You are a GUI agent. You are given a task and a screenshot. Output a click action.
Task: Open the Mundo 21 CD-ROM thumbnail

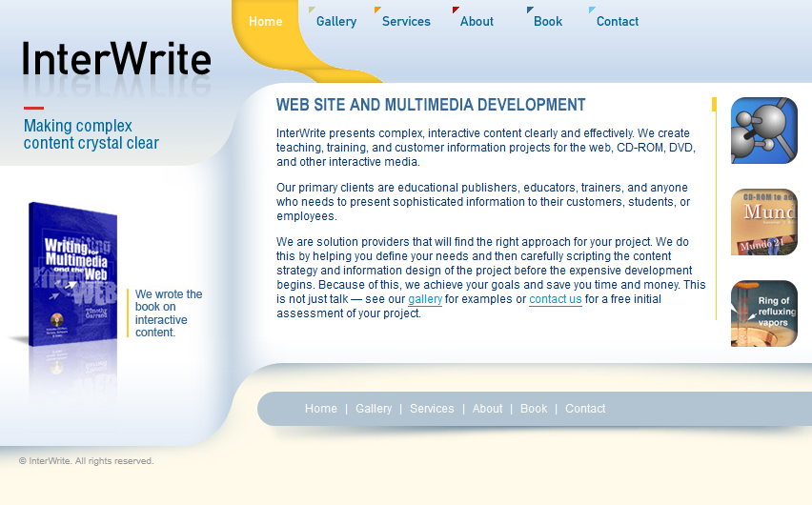click(763, 222)
